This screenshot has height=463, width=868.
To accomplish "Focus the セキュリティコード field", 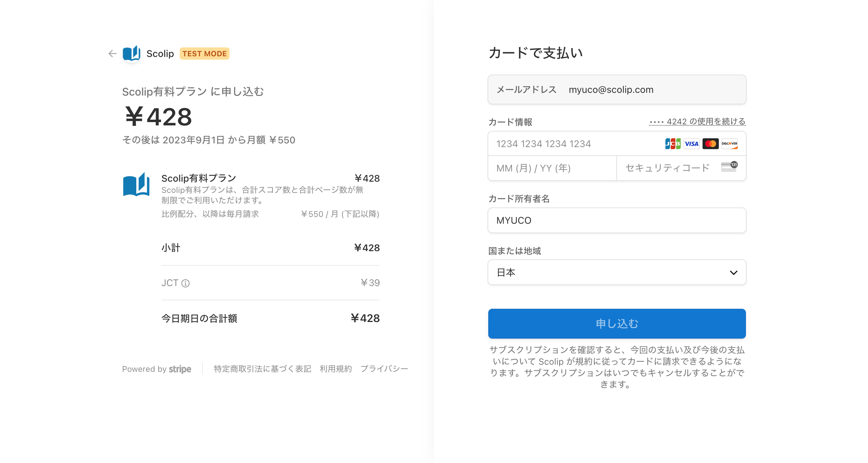I will [681, 168].
